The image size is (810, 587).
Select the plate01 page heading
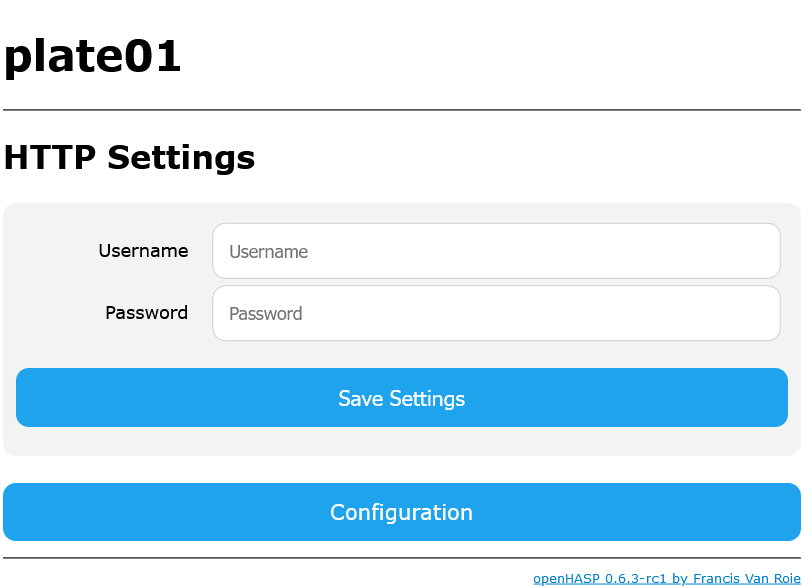tap(92, 56)
